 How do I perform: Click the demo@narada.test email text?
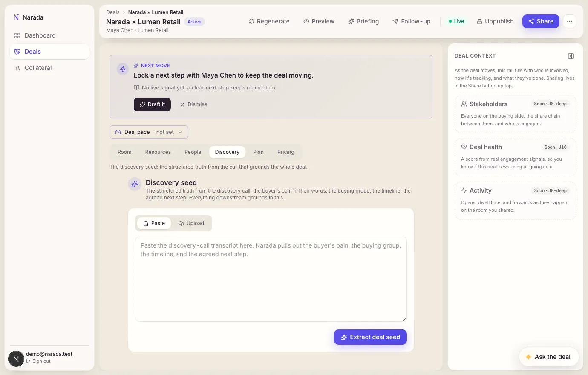(49, 354)
